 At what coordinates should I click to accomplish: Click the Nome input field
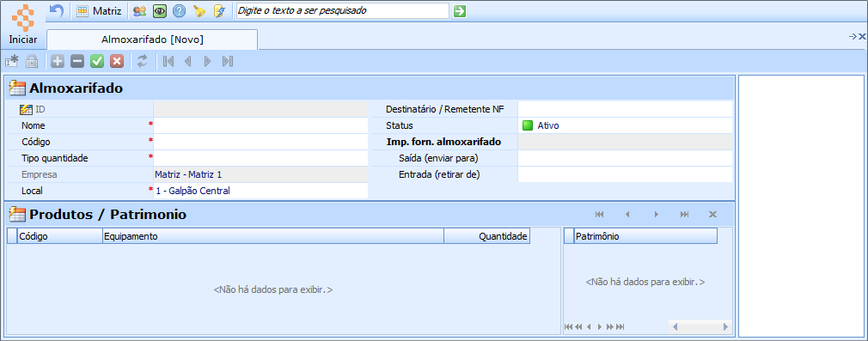[260, 125]
